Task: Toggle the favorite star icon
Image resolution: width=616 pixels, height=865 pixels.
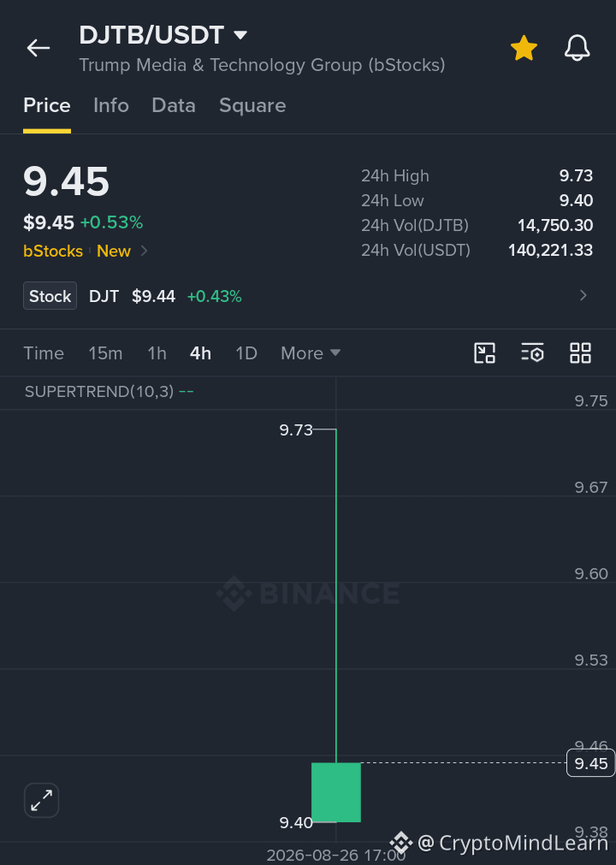Action: [x=524, y=48]
